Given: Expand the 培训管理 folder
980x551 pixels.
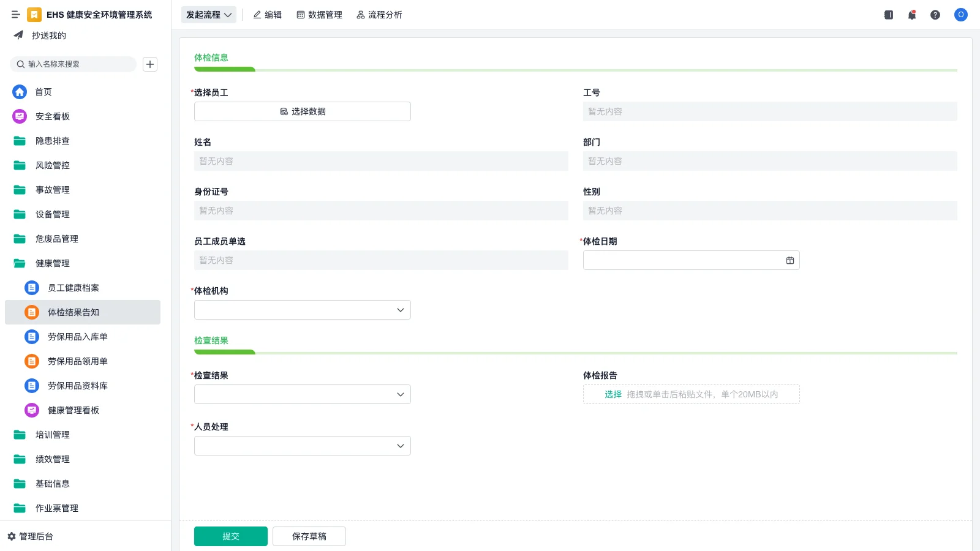Looking at the screenshot, I should [52, 435].
